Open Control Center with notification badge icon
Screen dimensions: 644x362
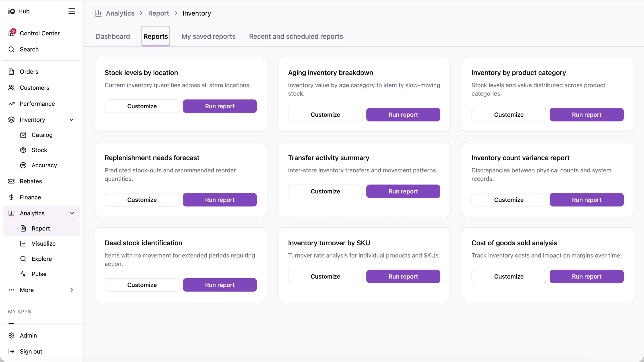click(12, 33)
